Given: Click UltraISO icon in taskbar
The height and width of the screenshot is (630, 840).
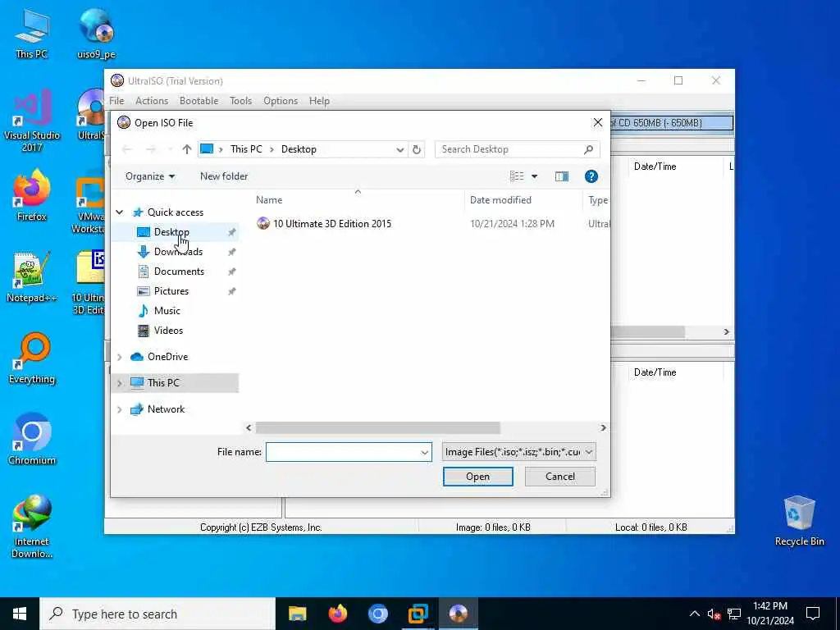Looking at the screenshot, I should (458, 614).
